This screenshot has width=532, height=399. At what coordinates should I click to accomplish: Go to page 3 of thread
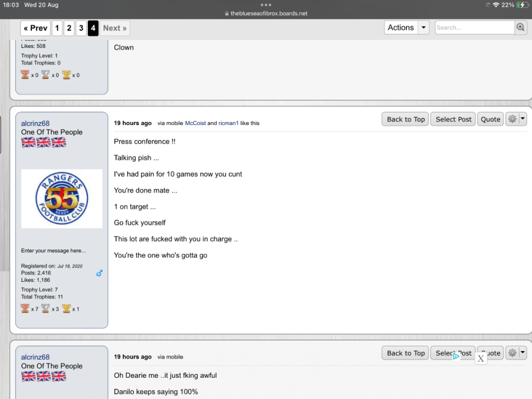[x=81, y=28]
